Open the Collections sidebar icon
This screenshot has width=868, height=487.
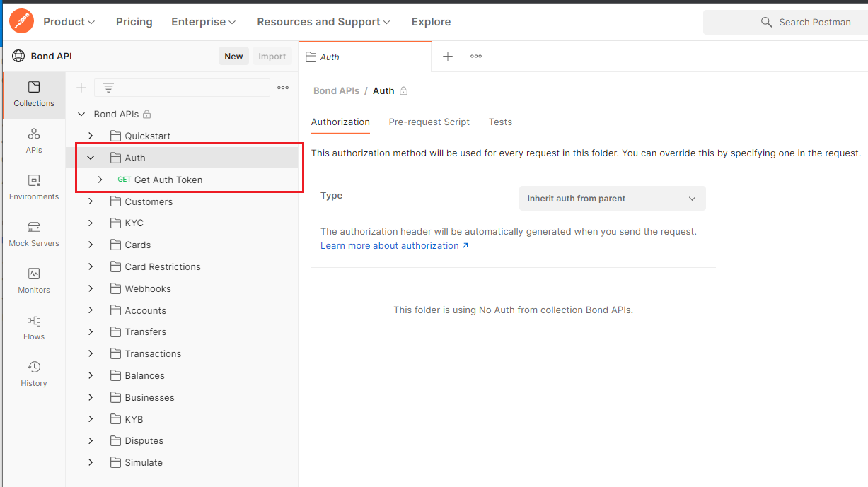click(34, 87)
